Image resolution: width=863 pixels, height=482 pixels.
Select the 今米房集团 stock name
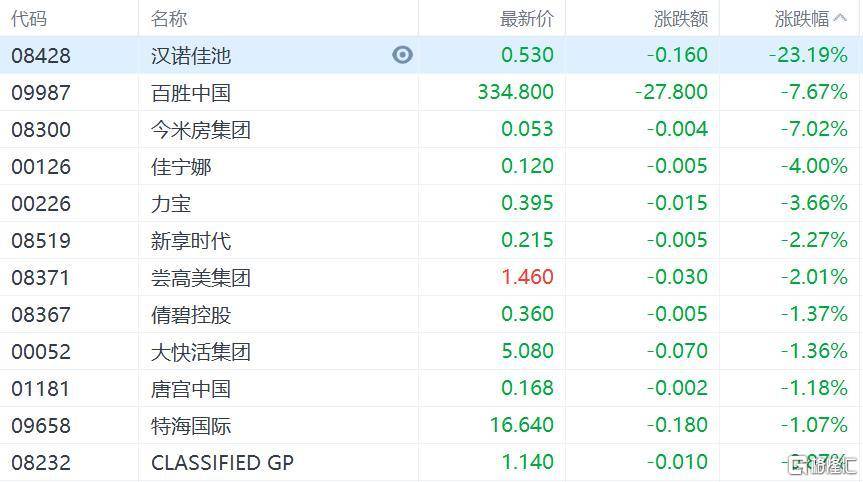(201, 129)
